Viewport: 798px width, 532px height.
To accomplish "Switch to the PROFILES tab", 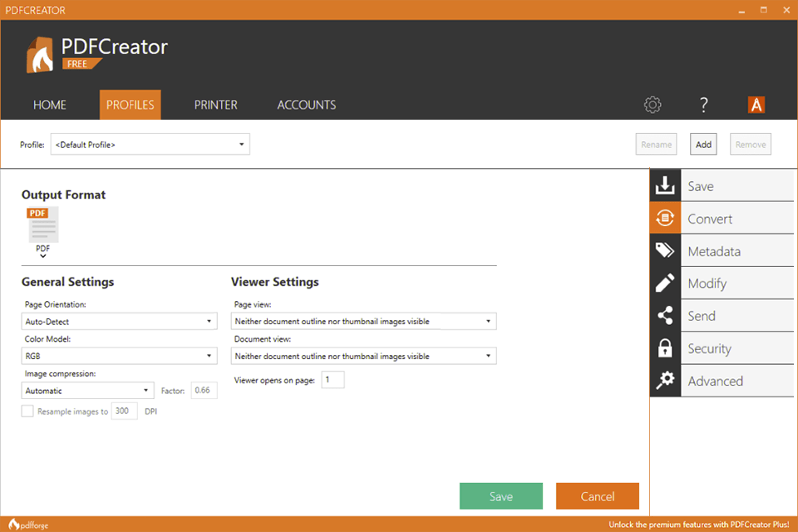I will coord(131,105).
